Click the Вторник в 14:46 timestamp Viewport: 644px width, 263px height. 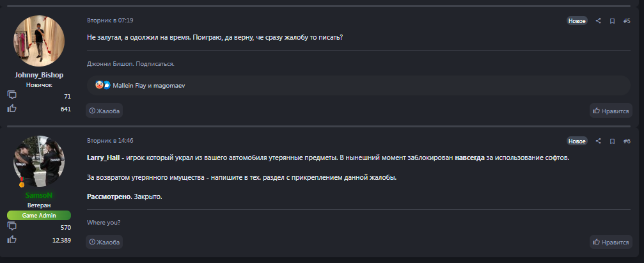coord(110,140)
